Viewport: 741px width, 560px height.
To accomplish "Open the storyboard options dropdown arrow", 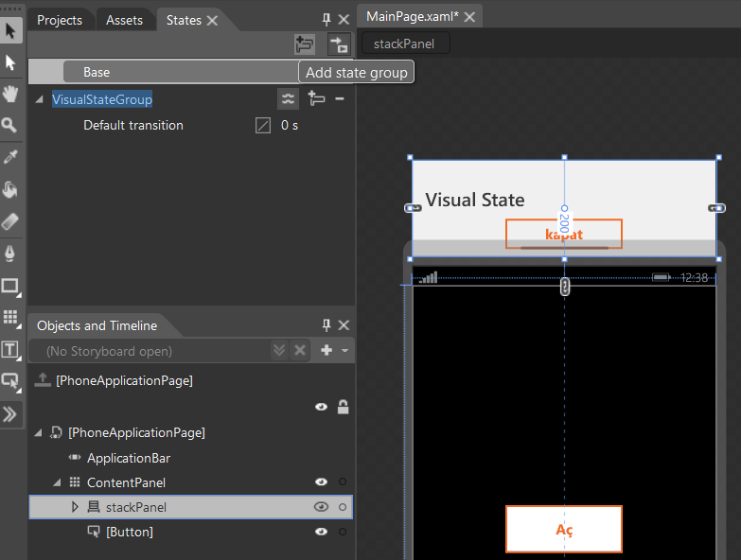I will coord(345,350).
